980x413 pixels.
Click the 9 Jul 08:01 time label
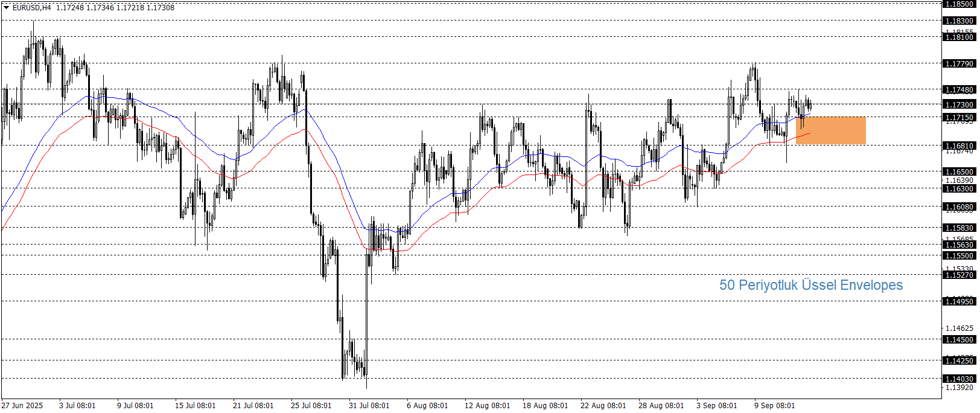[x=135, y=405]
